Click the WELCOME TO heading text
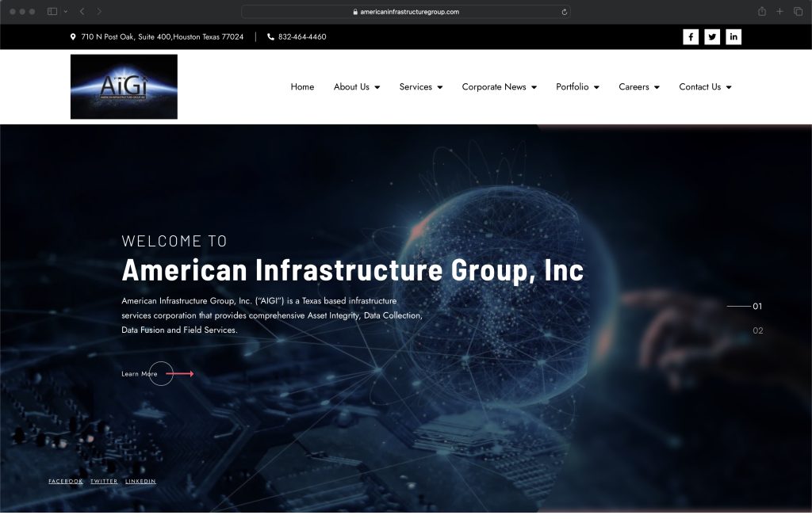Image resolution: width=812 pixels, height=519 pixels. 174,241
